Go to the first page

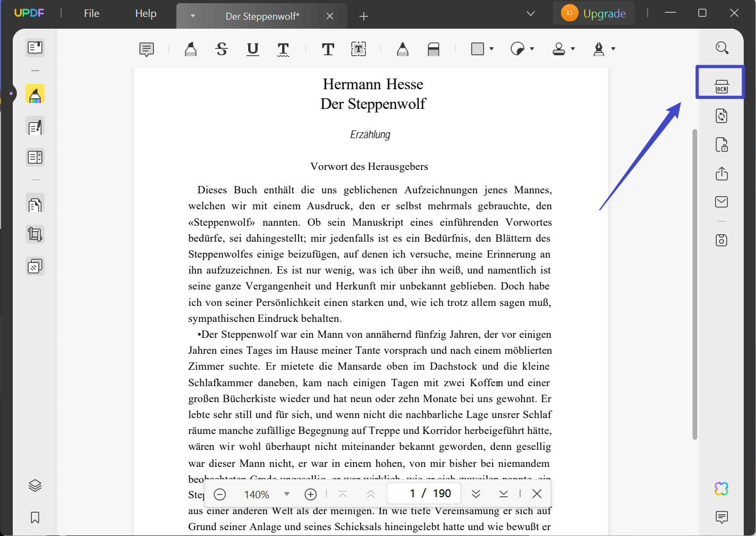coord(343,494)
